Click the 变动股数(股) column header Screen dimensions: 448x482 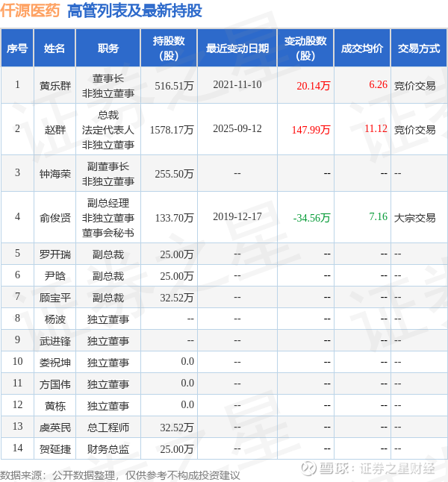[305, 48]
